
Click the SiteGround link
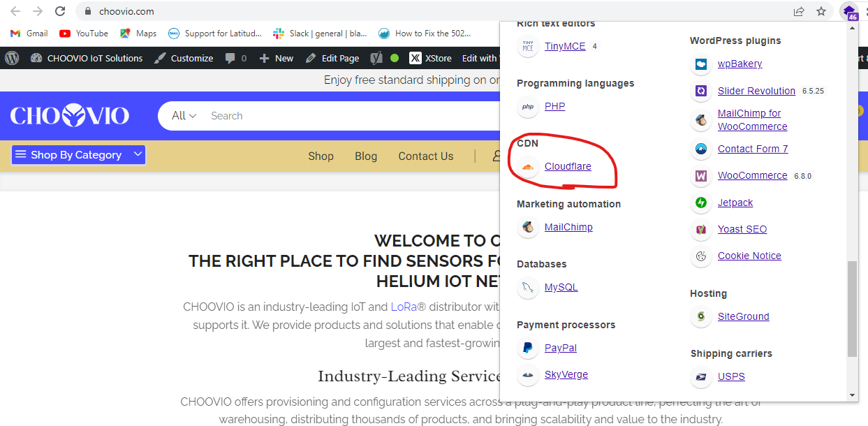(744, 316)
